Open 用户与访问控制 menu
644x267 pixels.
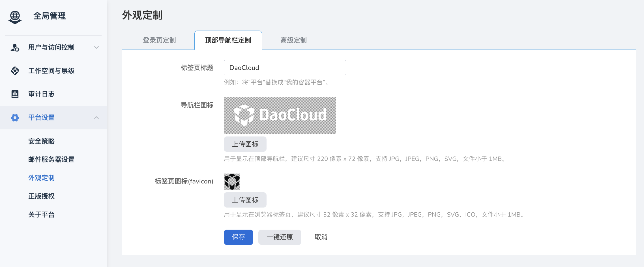(x=53, y=47)
